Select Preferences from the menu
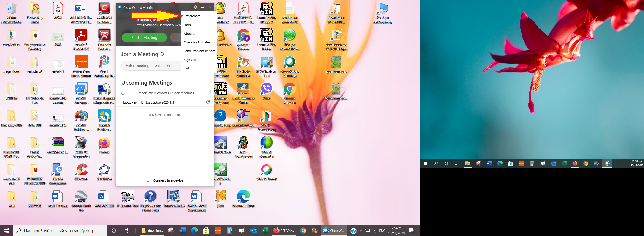Viewport: 644px width, 236px height. (192, 16)
